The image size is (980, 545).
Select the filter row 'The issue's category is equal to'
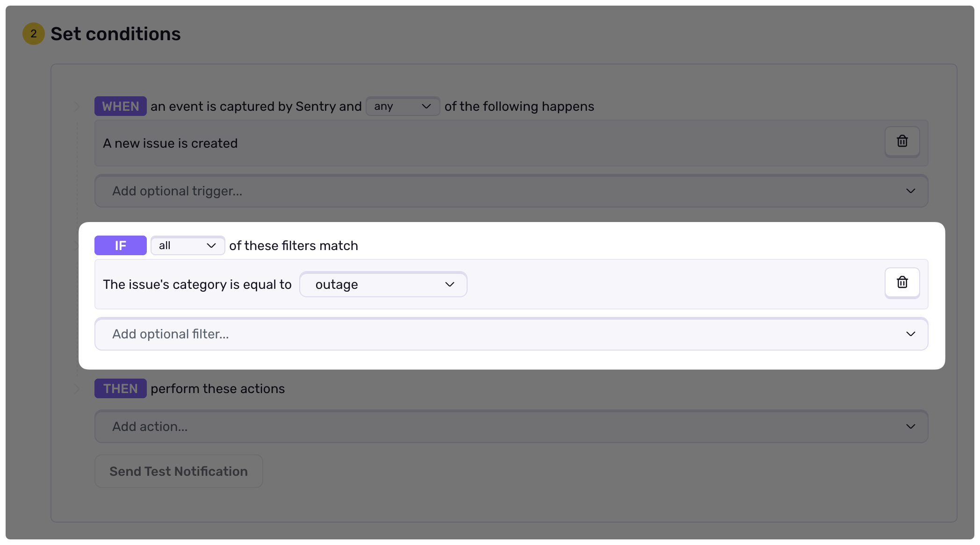(197, 284)
